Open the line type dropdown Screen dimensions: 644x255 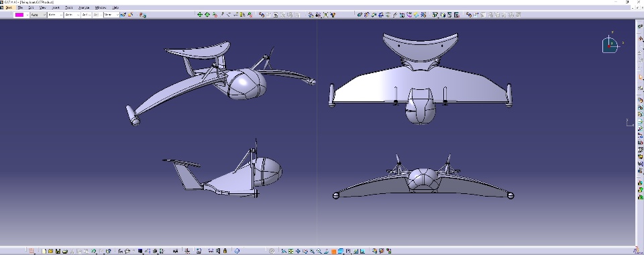(72, 15)
